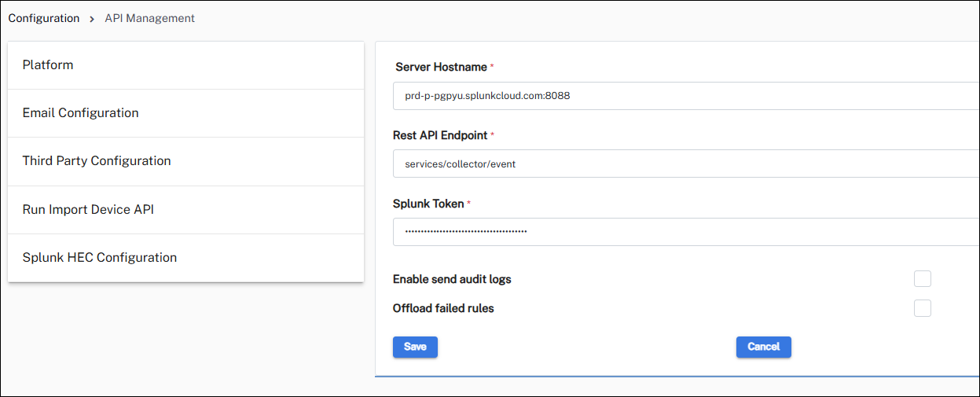
Task: Click the 'Server Hostname' label text
Action: [441, 68]
